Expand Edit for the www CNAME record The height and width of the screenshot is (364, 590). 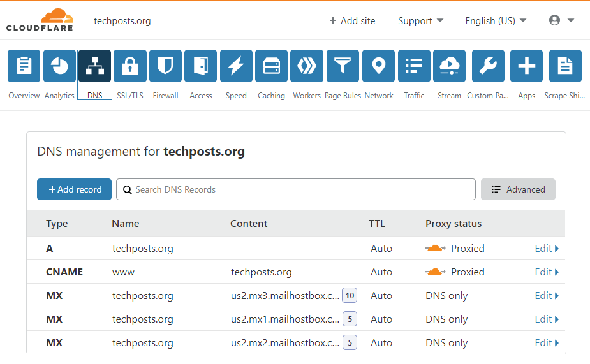(x=547, y=272)
